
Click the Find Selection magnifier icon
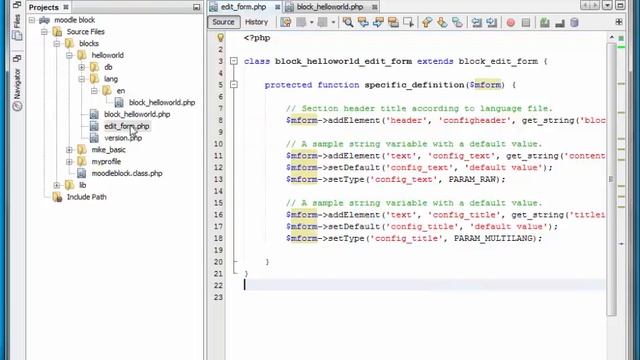tap(348, 22)
